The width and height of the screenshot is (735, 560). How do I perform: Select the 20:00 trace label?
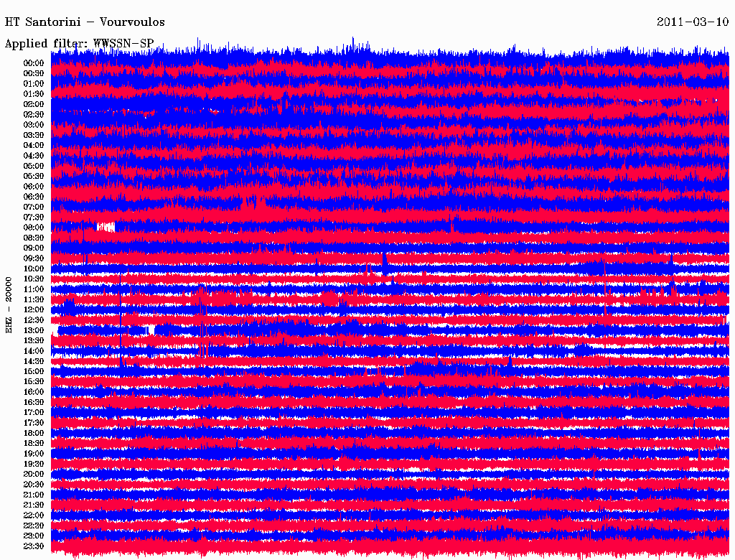[x=34, y=475]
